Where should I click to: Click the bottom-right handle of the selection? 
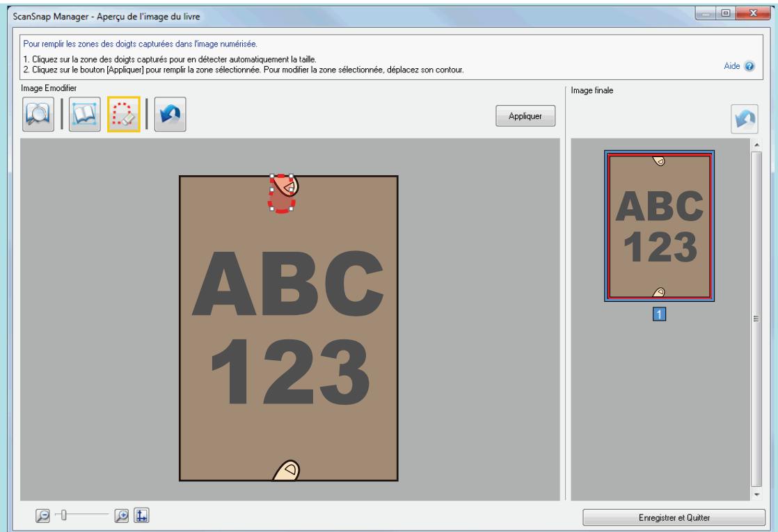click(x=292, y=209)
